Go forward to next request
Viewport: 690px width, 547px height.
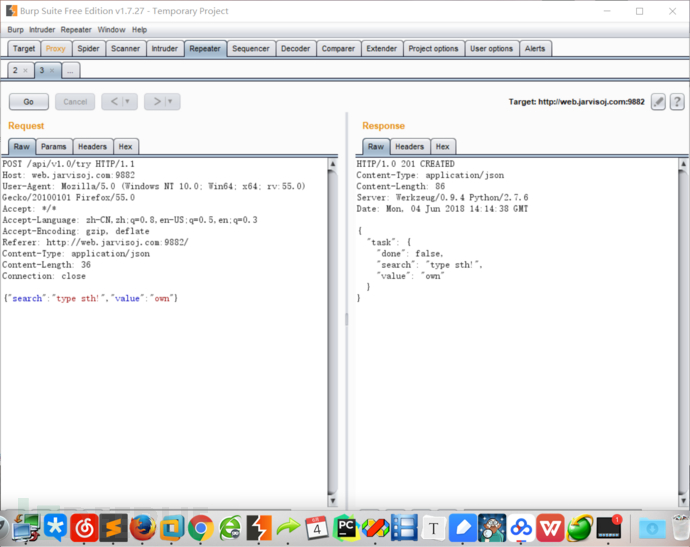[157, 102]
